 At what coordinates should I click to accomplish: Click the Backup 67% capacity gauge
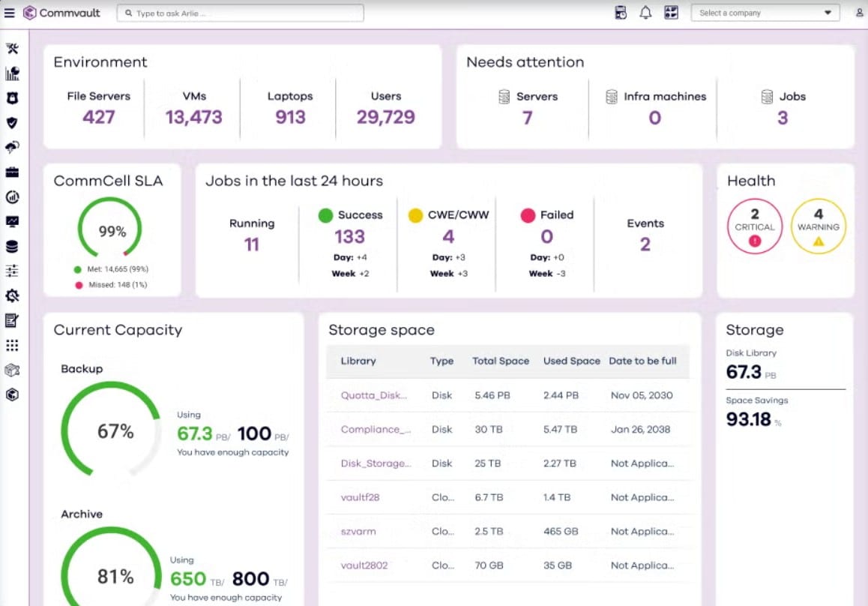111,429
